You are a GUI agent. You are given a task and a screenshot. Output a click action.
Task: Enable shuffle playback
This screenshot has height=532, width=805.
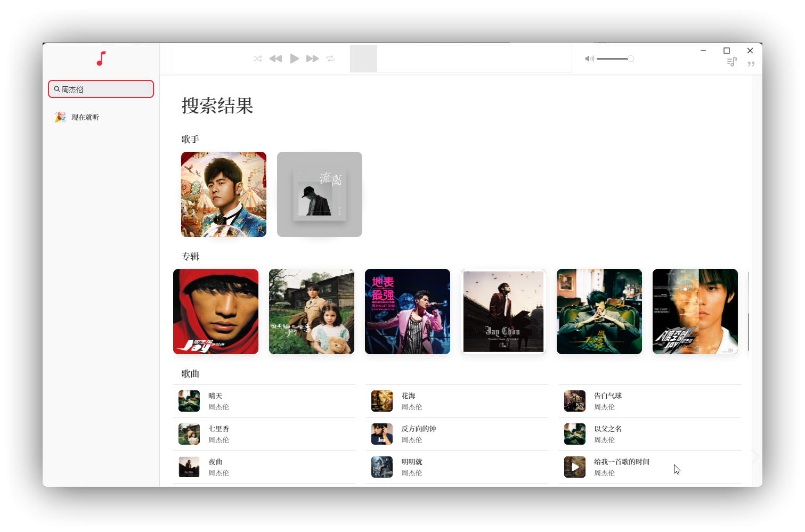tap(258, 59)
